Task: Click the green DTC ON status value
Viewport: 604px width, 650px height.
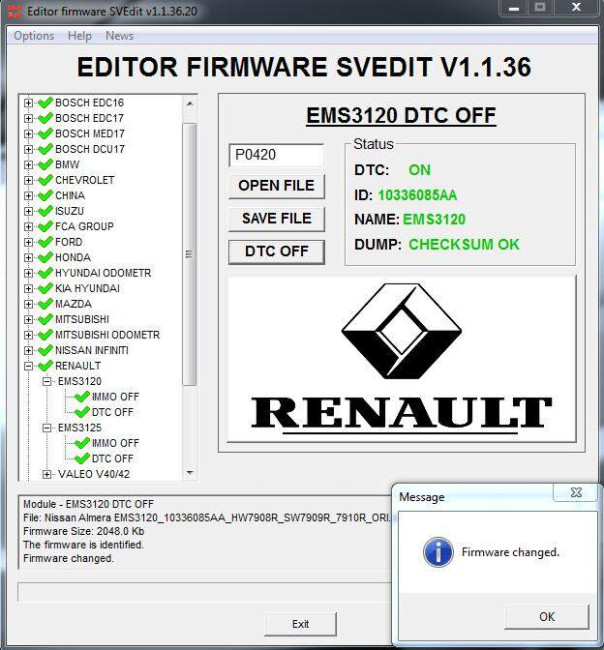Action: click(x=420, y=170)
